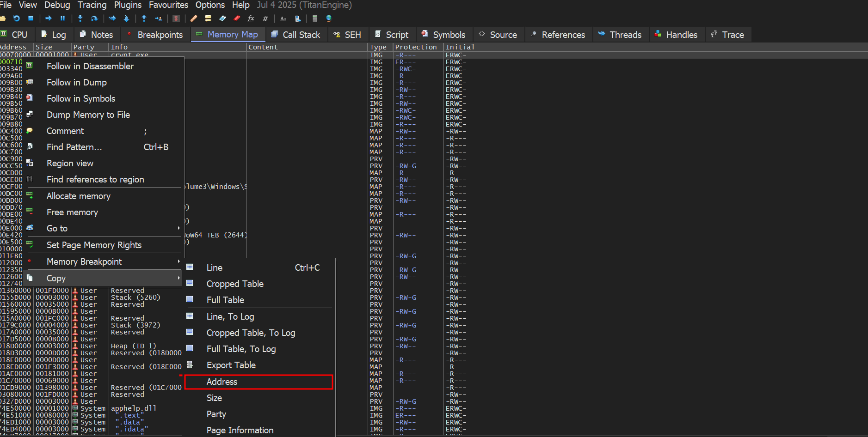Viewport: 868px width, 437px height.
Task: Click the Restart debugging toolbar icon
Action: [x=17, y=18]
